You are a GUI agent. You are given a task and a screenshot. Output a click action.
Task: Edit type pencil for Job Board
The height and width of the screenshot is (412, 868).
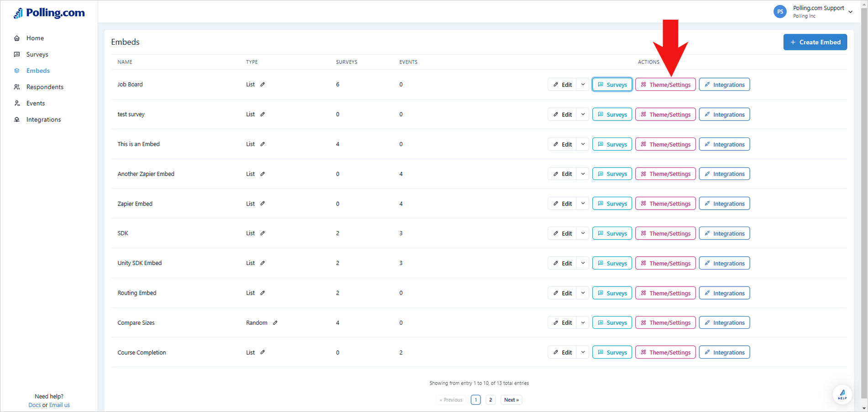tap(263, 85)
